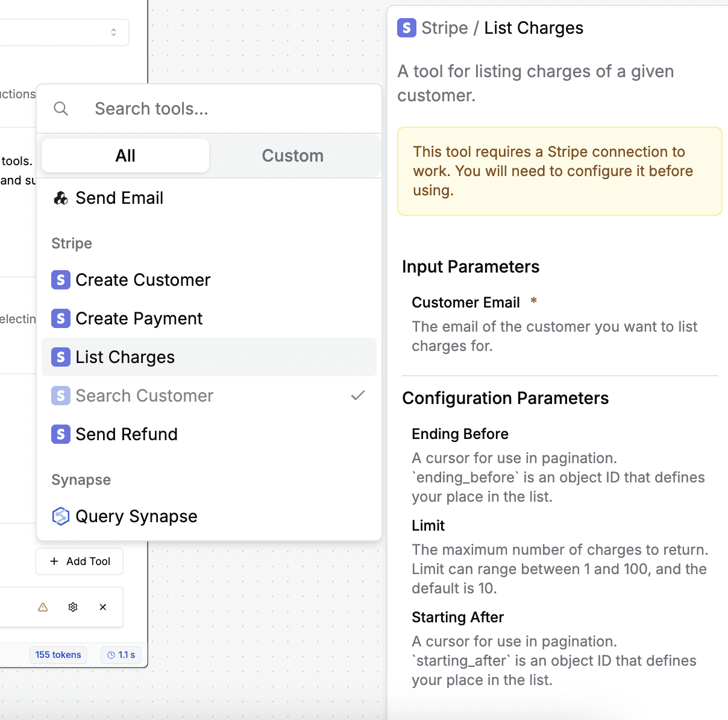This screenshot has height=720, width=728.
Task: Click the Ending Before parameter label
Action: tap(460, 434)
